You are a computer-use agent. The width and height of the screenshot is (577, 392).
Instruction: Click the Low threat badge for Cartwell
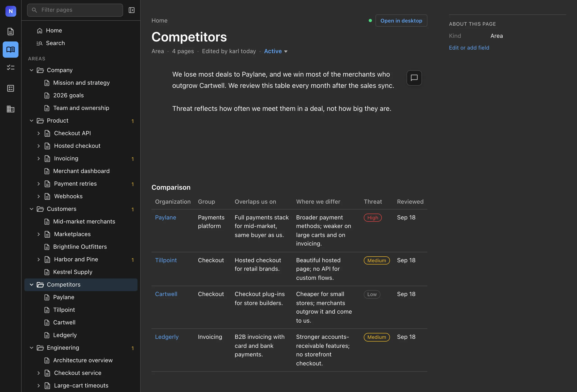[372, 294]
